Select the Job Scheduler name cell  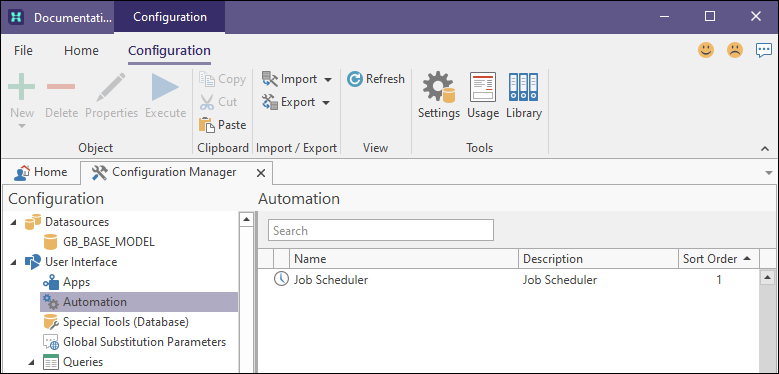(x=331, y=280)
